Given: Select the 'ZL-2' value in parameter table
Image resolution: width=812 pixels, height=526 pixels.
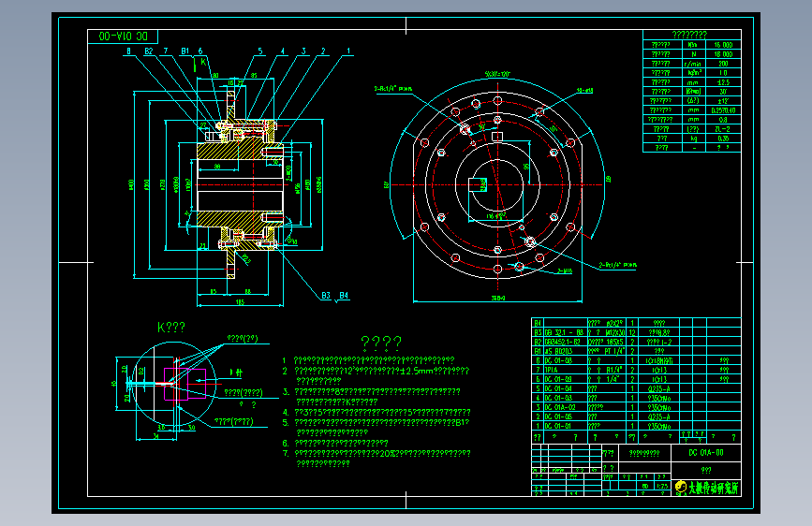Looking at the screenshot, I should click(722, 129).
